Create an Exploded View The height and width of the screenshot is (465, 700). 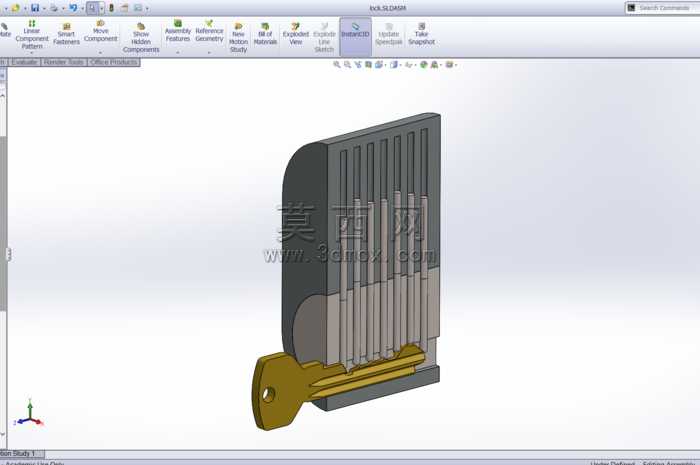coord(296,34)
